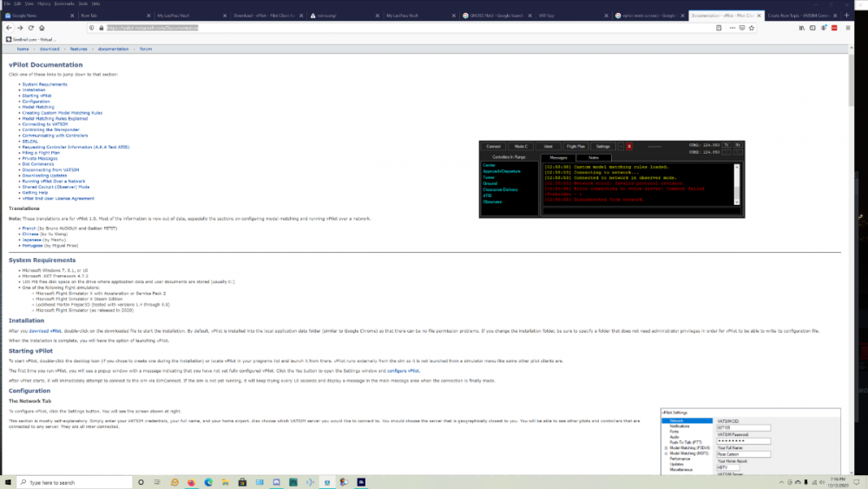Open Microsoft Store from taskbar
The width and height of the screenshot is (868, 489).
[242, 482]
